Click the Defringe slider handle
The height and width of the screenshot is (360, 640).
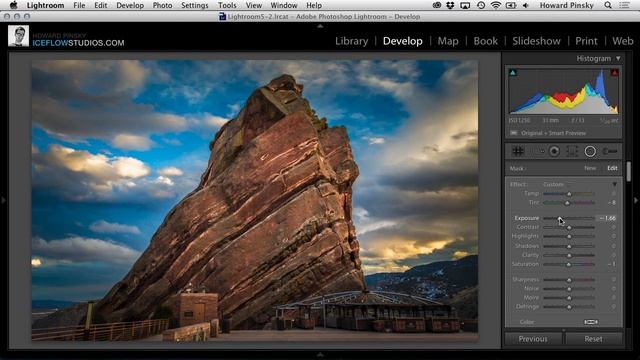569,307
